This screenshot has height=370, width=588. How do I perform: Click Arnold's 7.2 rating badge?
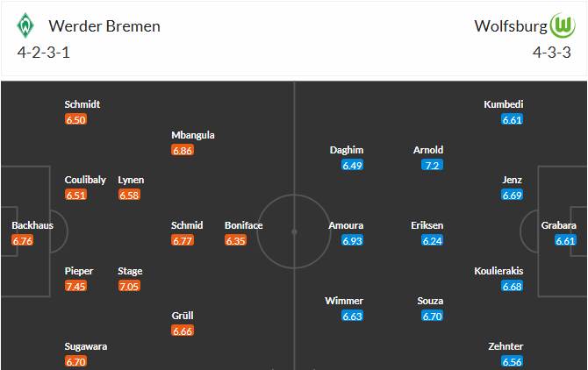pos(432,165)
